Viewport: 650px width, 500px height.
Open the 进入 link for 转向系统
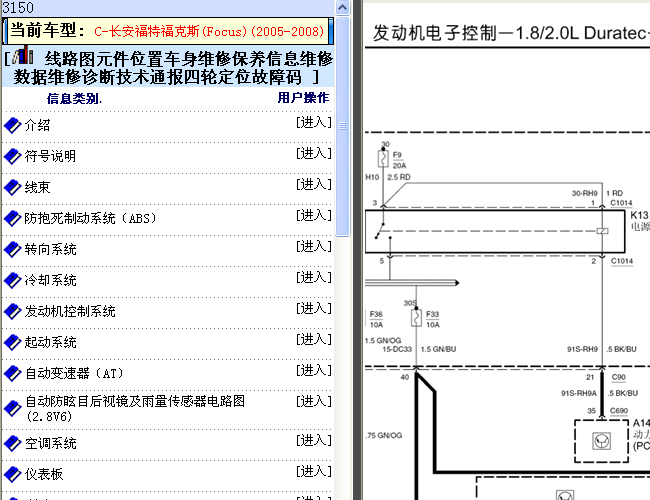click(x=314, y=246)
